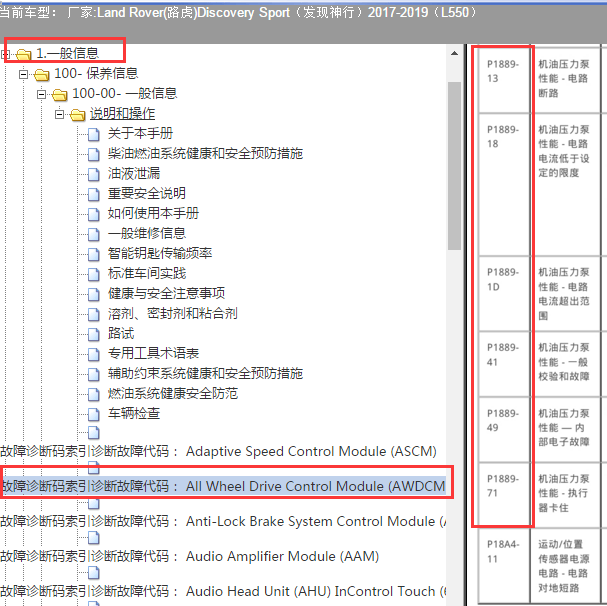Click the 机油压力泵性能 - 电路断路 description
607x606 pixels.
pyautogui.click(x=564, y=79)
